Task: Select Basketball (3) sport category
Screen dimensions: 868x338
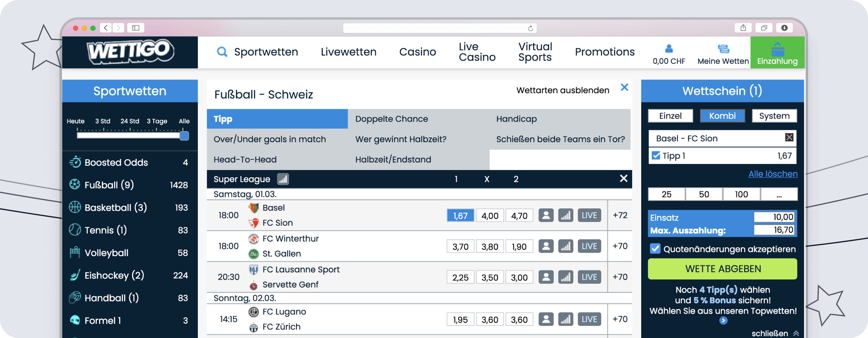Action: click(x=130, y=207)
